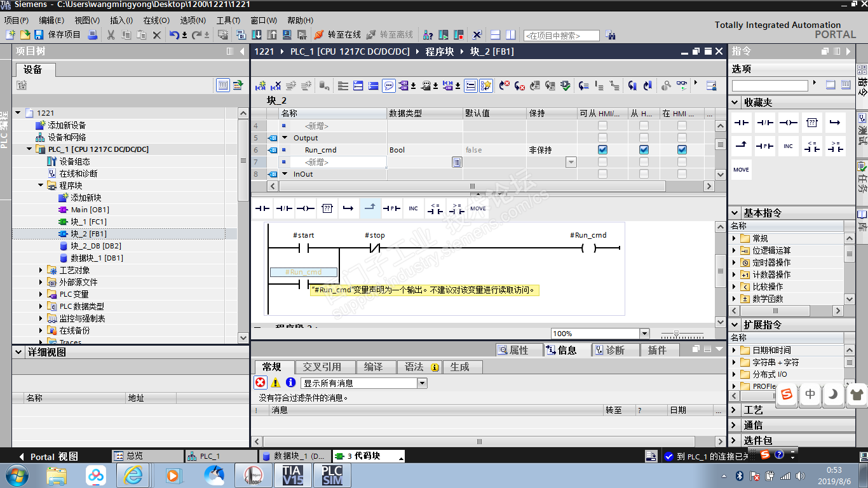Open Internet Explorer from the Windows taskbar
Screen dimensions: 868x488
click(133, 475)
